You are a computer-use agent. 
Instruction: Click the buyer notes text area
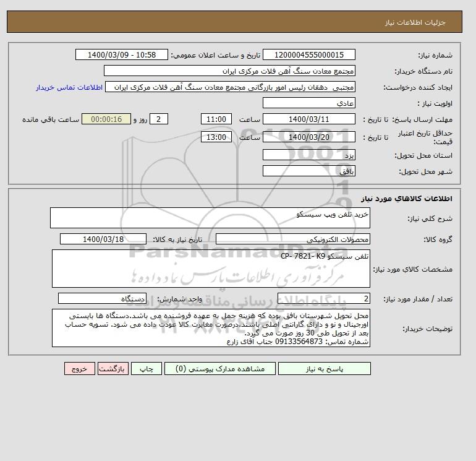[x=211, y=328]
